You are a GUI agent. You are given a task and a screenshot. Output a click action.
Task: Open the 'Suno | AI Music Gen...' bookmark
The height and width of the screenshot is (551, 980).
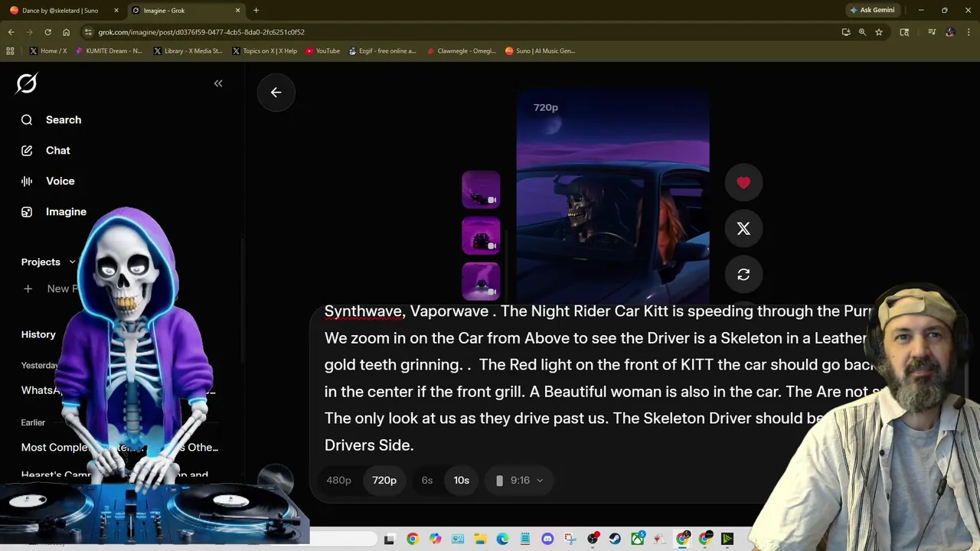click(x=540, y=51)
